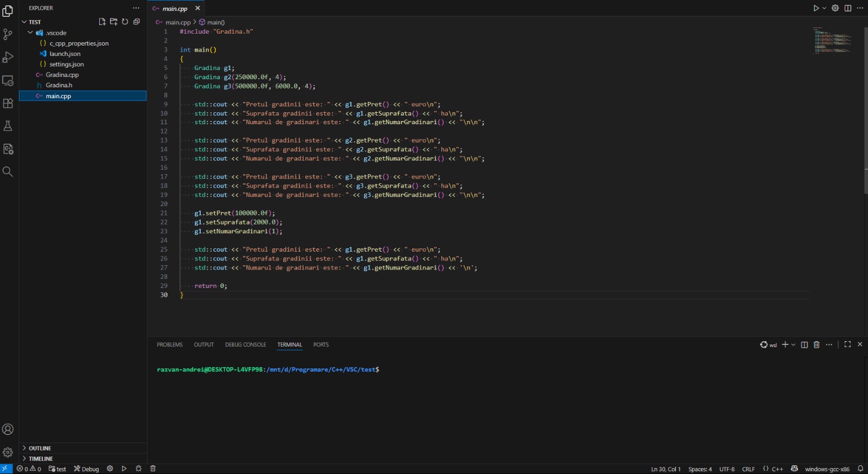
Task: Click New File icon in Explorer
Action: 102,22
